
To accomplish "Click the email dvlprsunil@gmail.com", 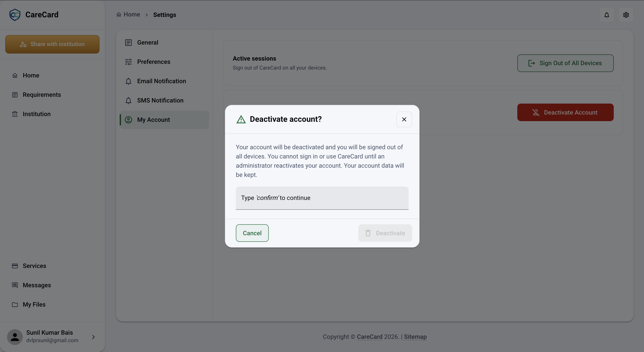I will 52,341.
